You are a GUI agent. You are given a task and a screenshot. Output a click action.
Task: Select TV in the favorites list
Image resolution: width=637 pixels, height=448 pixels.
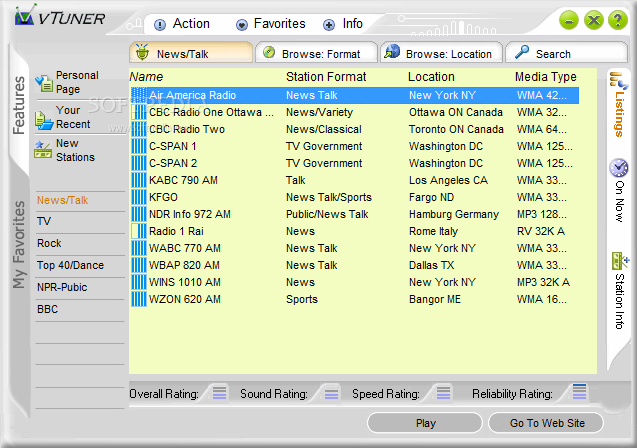tap(44, 221)
